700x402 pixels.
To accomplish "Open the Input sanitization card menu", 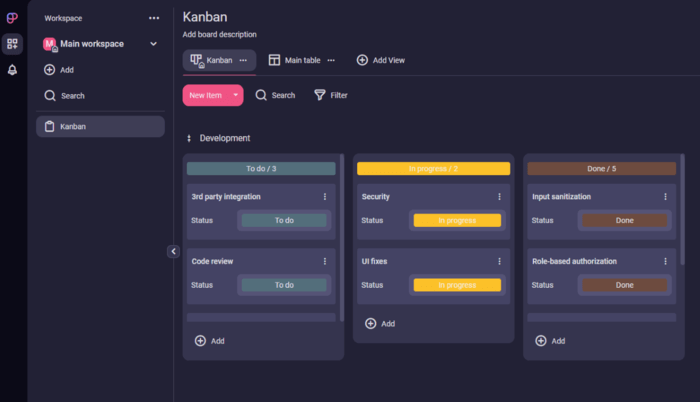I will (666, 197).
